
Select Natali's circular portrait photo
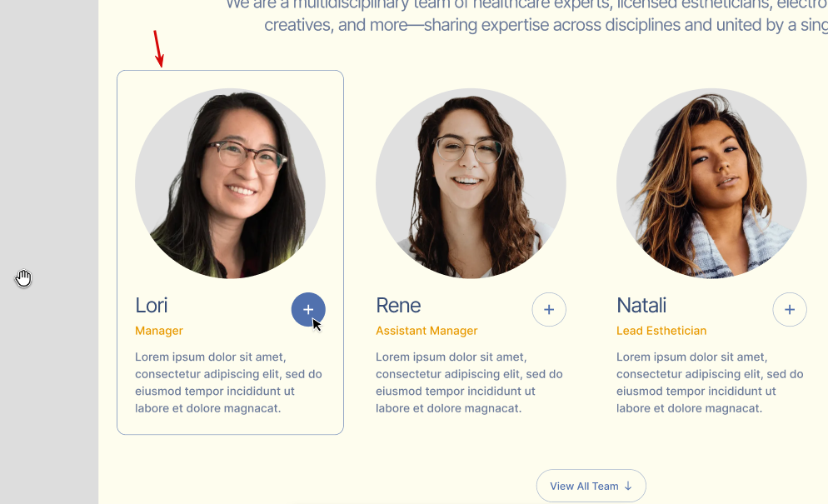tap(712, 183)
